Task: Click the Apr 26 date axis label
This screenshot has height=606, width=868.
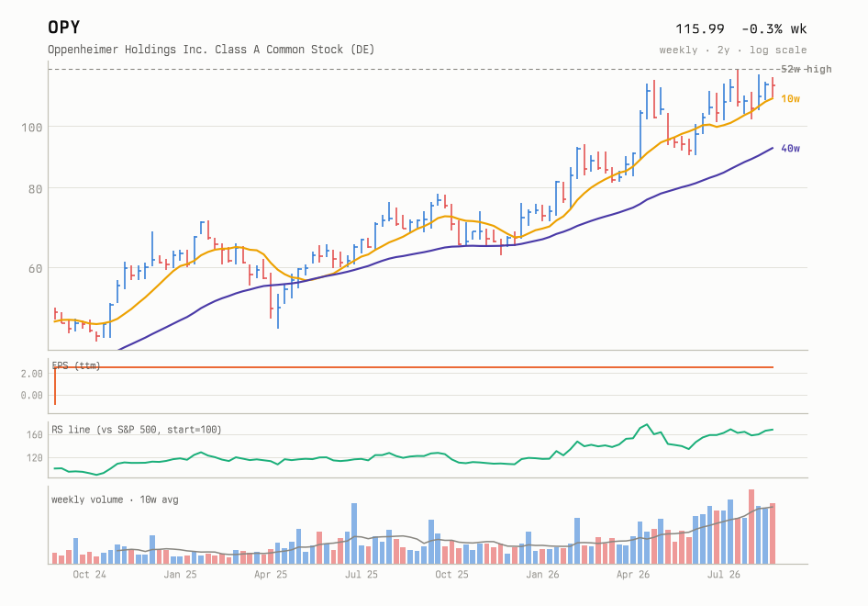Action: (633, 575)
